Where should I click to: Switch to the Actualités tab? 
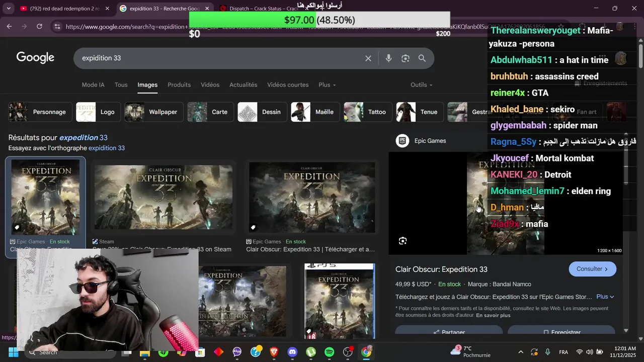pos(243,84)
